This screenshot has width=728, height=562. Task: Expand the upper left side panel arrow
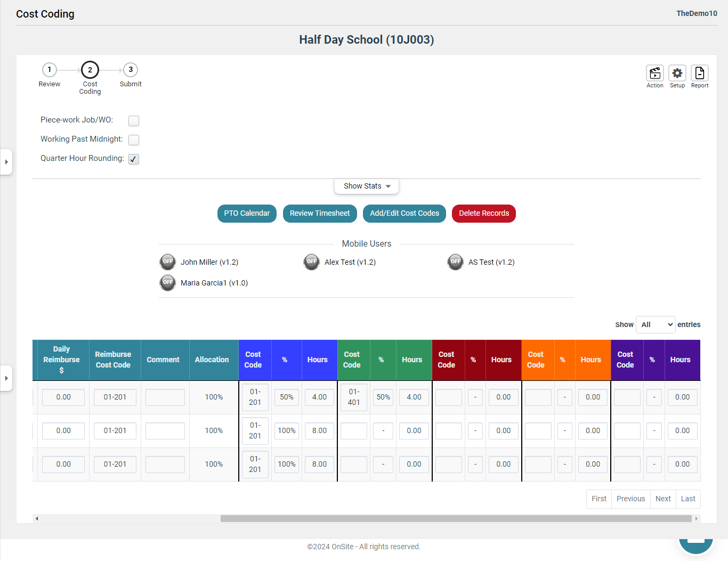(x=6, y=162)
